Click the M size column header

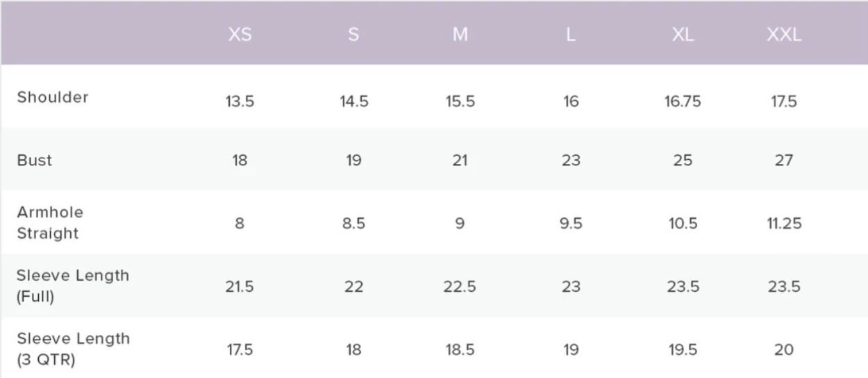tap(460, 35)
